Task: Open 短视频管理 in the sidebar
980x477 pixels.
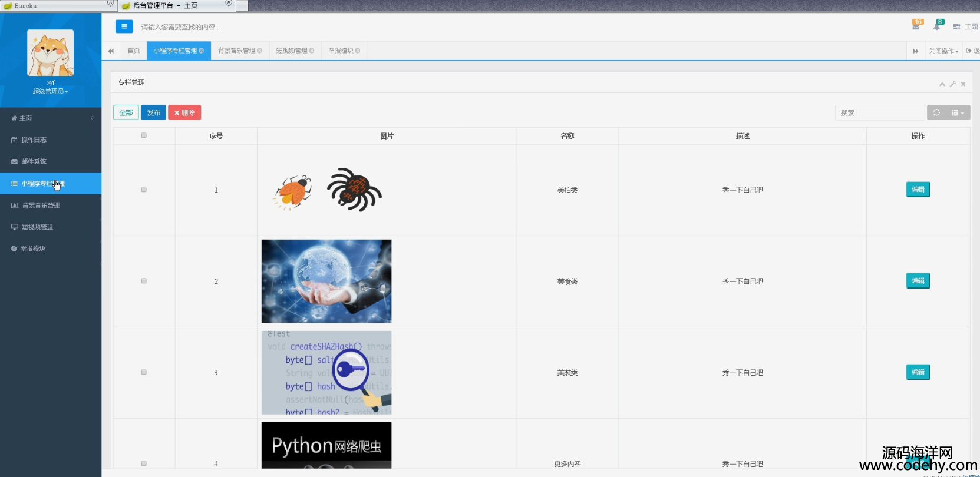Action: click(51, 227)
